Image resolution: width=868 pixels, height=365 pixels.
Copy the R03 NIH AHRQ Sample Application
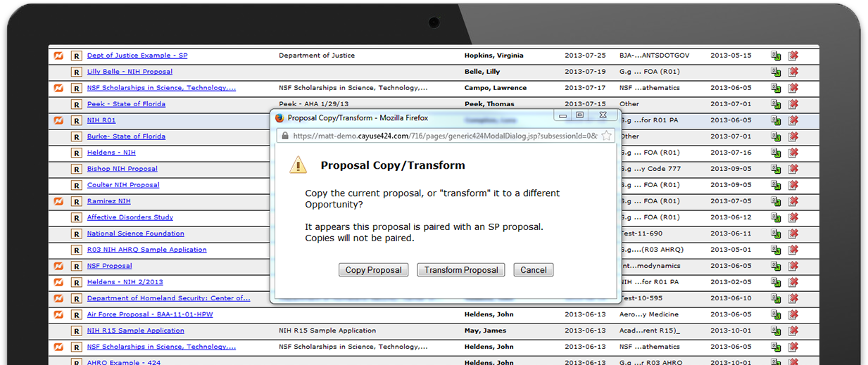click(x=776, y=250)
